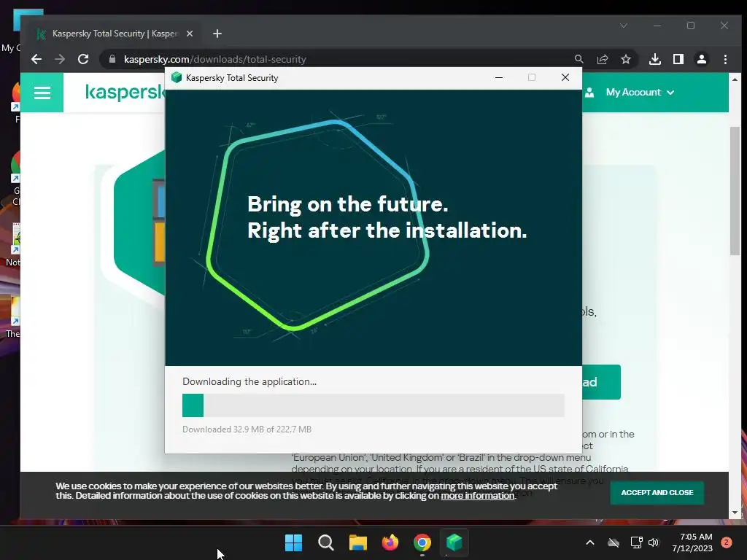Expand the My Account dropdown
This screenshot has width=747, height=560.
[640, 93]
